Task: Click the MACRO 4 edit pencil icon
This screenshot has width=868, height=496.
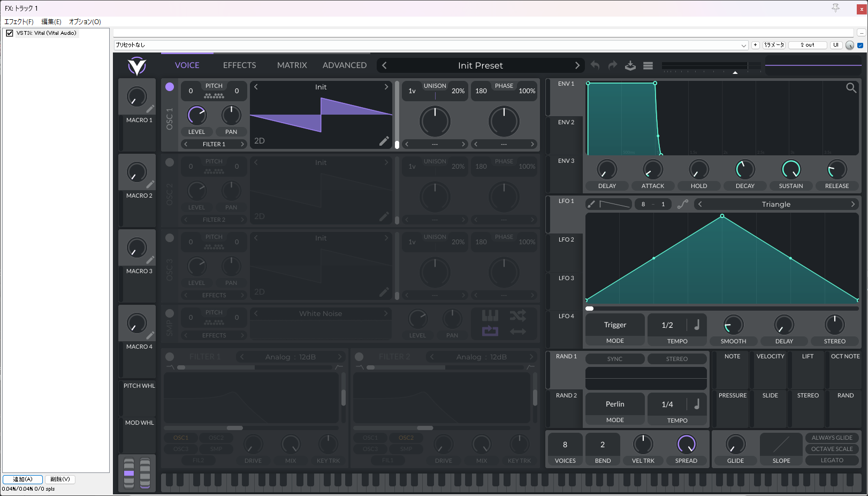Action: (150, 335)
